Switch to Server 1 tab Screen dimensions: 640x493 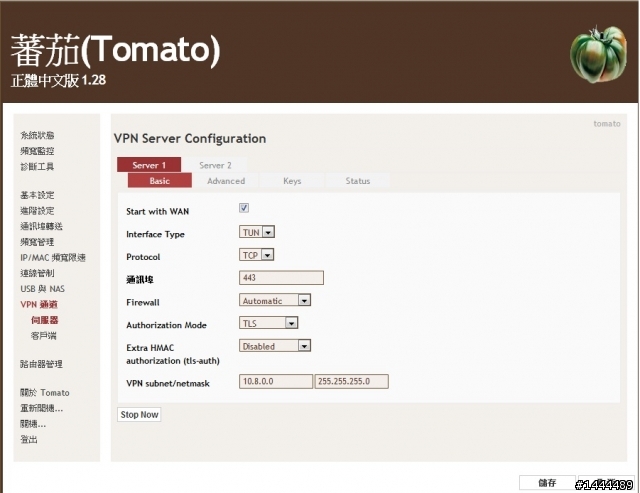coord(149,165)
